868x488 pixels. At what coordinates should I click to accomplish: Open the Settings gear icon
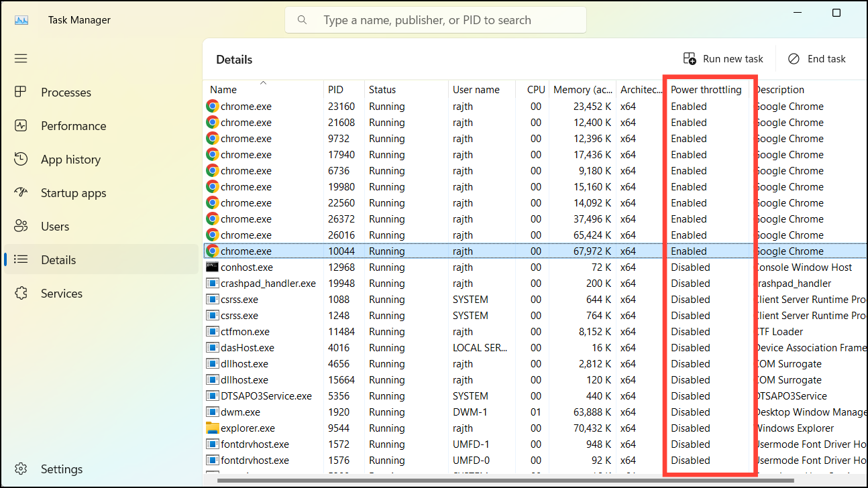point(21,469)
